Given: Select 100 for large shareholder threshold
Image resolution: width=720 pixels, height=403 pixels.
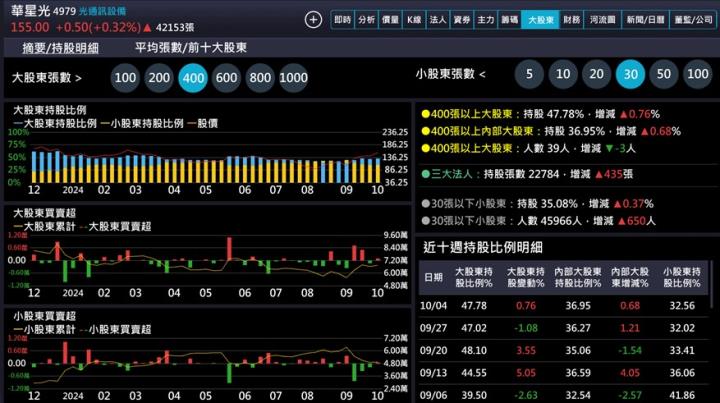Looking at the screenshot, I should click(x=126, y=77).
